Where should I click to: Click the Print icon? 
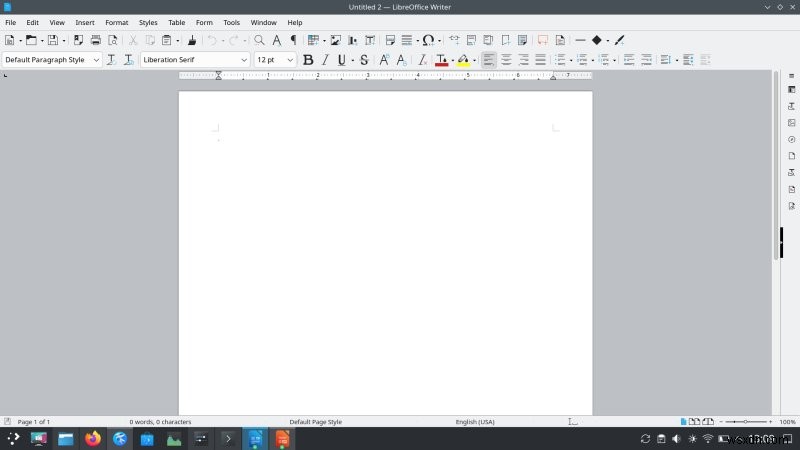95,40
